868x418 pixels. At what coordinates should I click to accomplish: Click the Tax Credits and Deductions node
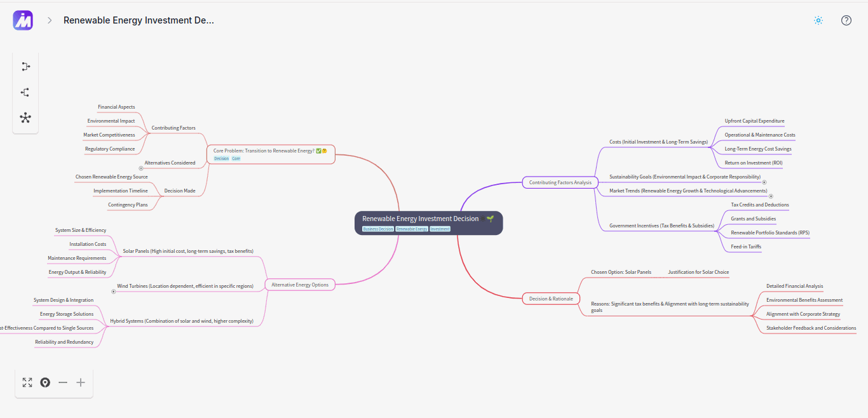click(760, 205)
